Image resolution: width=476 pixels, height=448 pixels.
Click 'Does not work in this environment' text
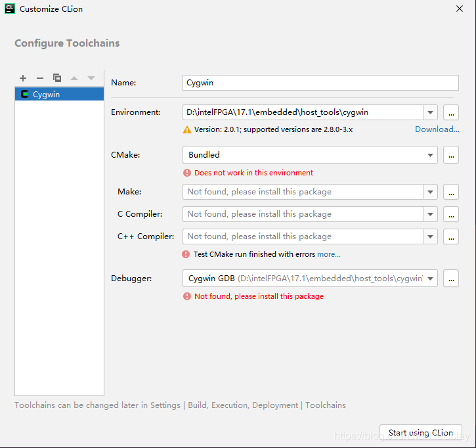pos(253,173)
